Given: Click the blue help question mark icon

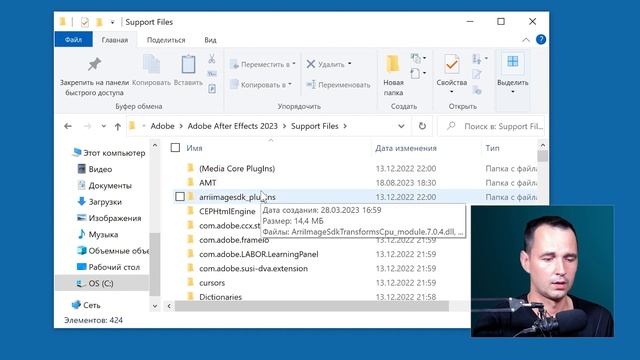Looking at the screenshot, I should pyautogui.click(x=541, y=40).
